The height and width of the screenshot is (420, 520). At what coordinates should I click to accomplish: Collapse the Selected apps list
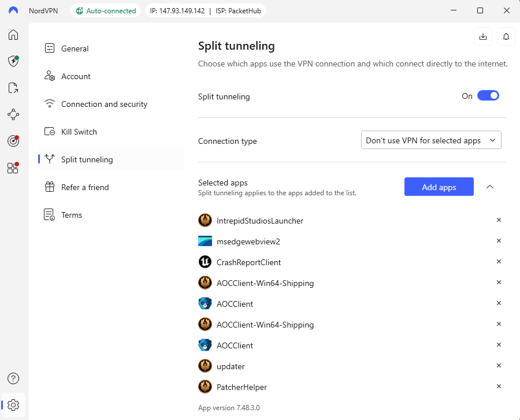pos(490,187)
